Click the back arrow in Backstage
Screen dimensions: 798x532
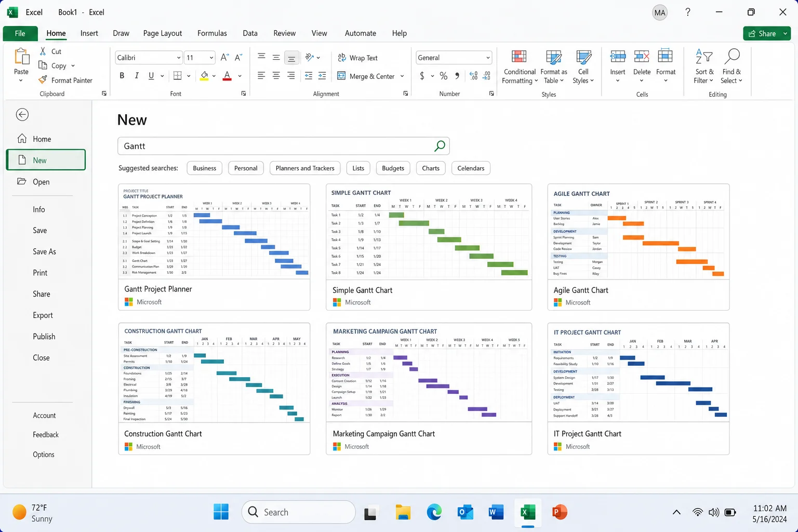click(22, 115)
